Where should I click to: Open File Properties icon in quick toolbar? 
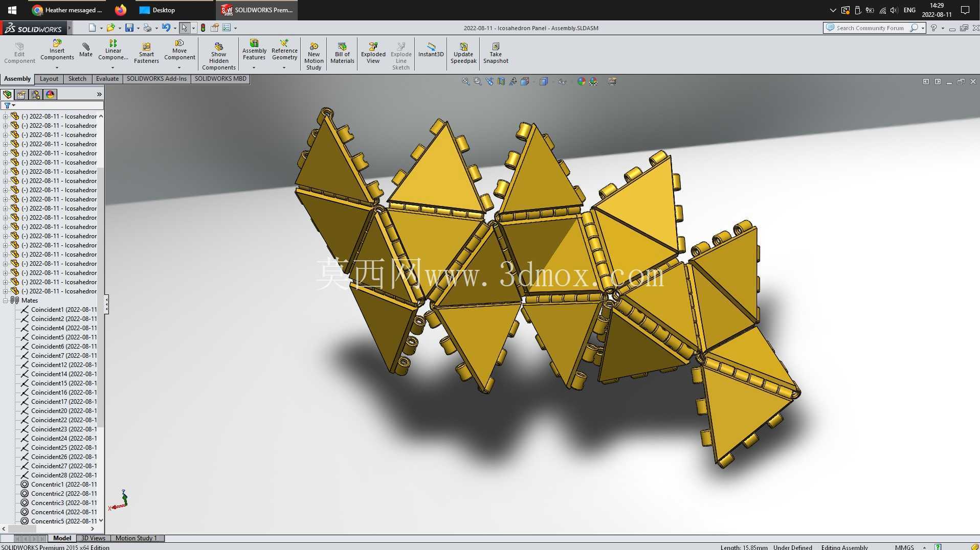click(215, 28)
